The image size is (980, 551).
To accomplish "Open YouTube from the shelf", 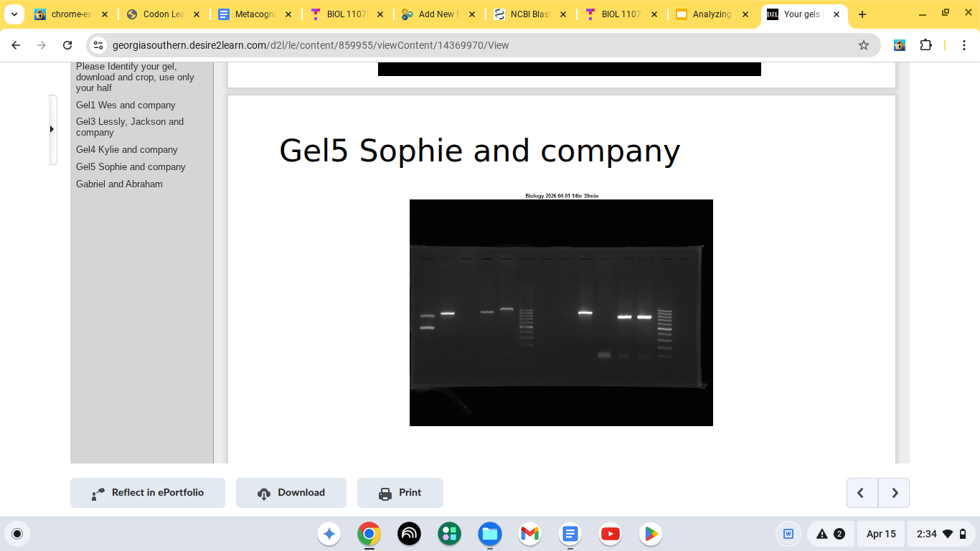I will [x=611, y=534].
